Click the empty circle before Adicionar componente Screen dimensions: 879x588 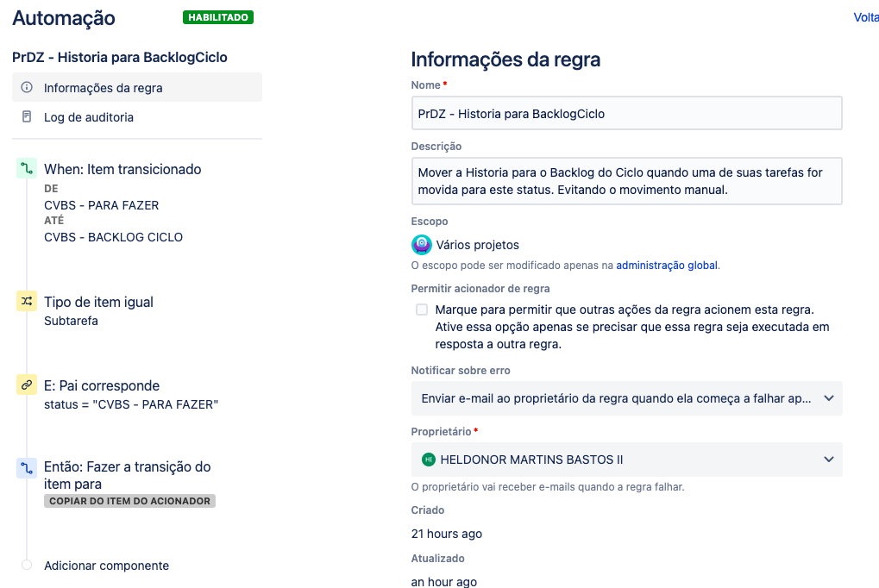point(27,565)
